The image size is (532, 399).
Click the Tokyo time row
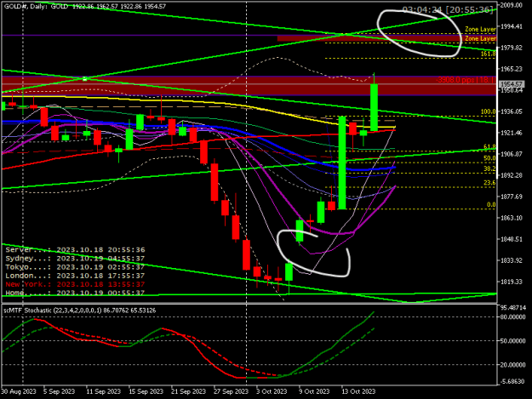(75, 267)
